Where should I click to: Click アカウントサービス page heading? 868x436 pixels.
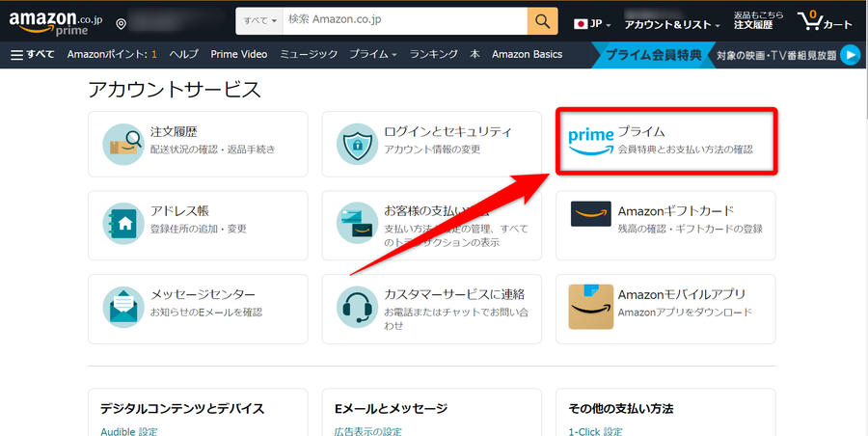tap(175, 89)
